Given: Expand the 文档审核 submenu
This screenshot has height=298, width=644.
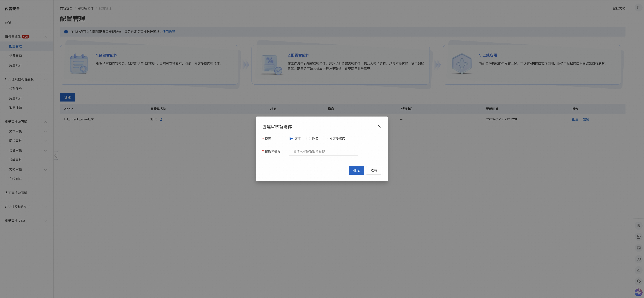Looking at the screenshot, I should click(45, 169).
